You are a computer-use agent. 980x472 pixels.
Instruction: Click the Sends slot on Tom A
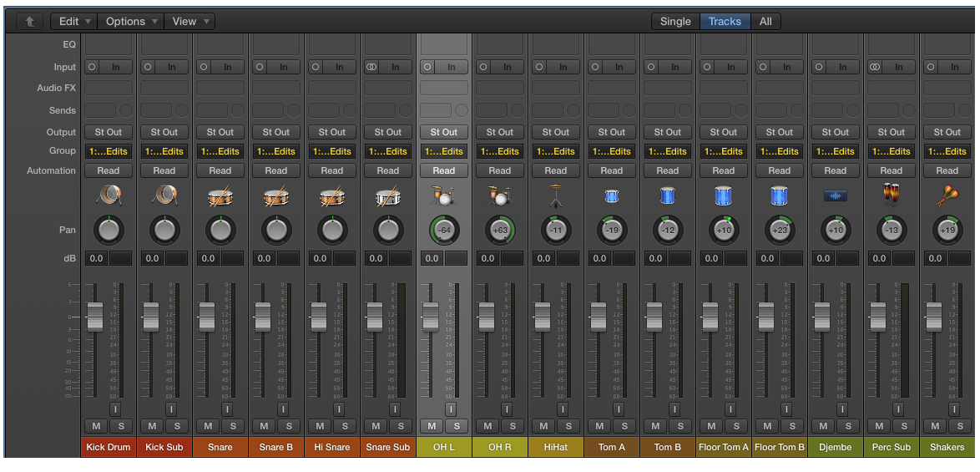coord(604,110)
